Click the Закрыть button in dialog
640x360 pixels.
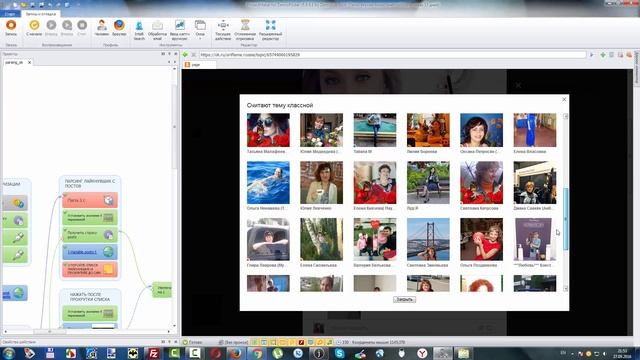pyautogui.click(x=404, y=299)
